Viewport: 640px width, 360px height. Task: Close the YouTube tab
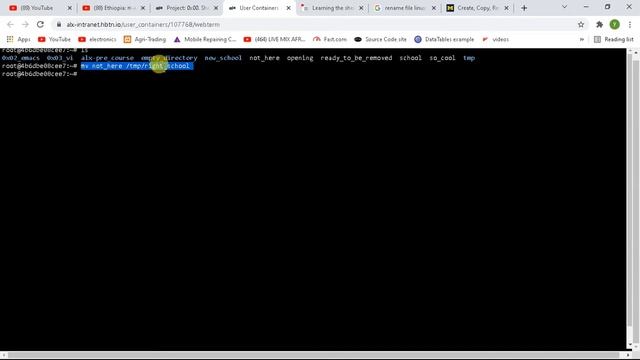[69, 8]
